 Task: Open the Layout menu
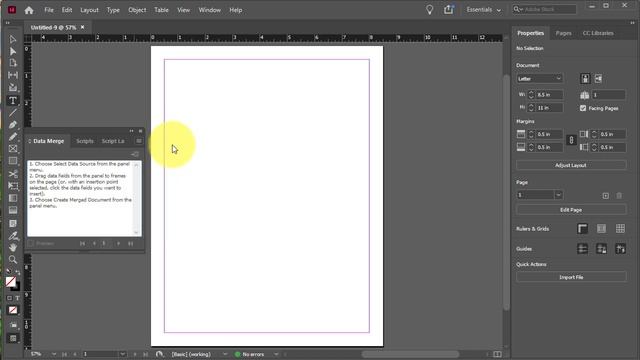89,10
